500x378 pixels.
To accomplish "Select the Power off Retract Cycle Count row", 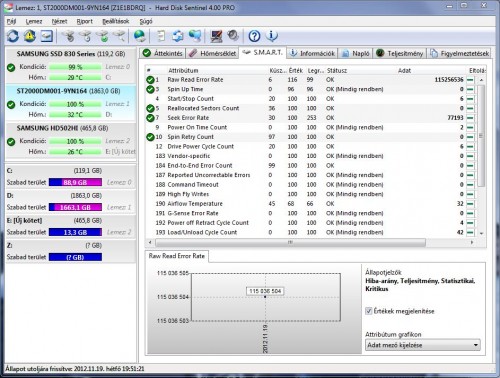I will [310, 223].
